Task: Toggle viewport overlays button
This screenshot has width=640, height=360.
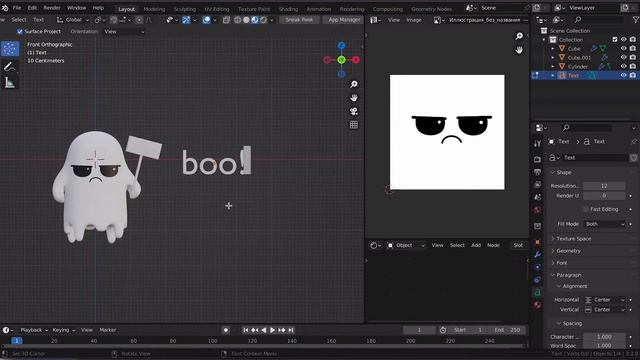Action: point(207,20)
